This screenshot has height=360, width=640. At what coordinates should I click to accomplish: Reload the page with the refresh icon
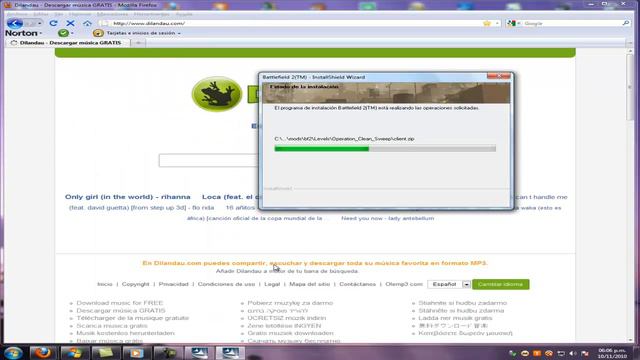[53, 23]
